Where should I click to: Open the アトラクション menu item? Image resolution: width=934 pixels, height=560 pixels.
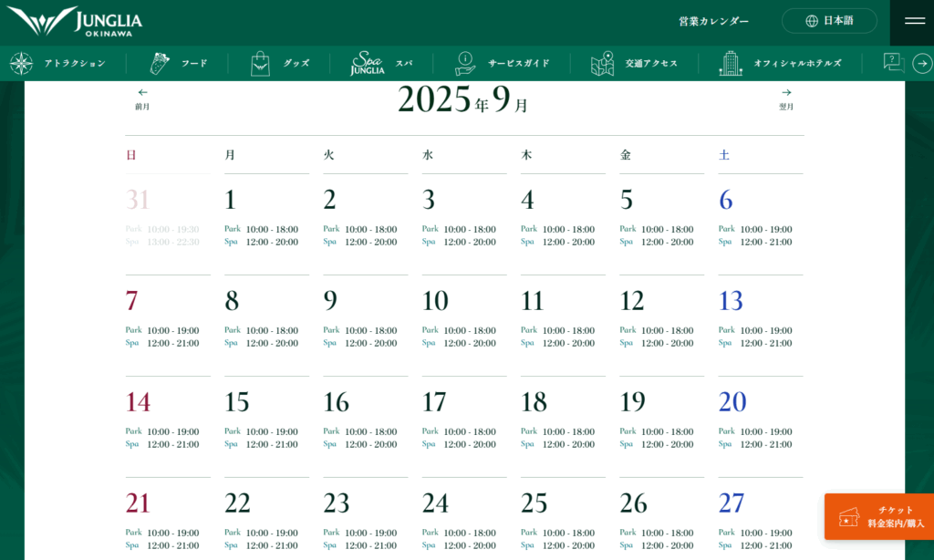point(75,63)
